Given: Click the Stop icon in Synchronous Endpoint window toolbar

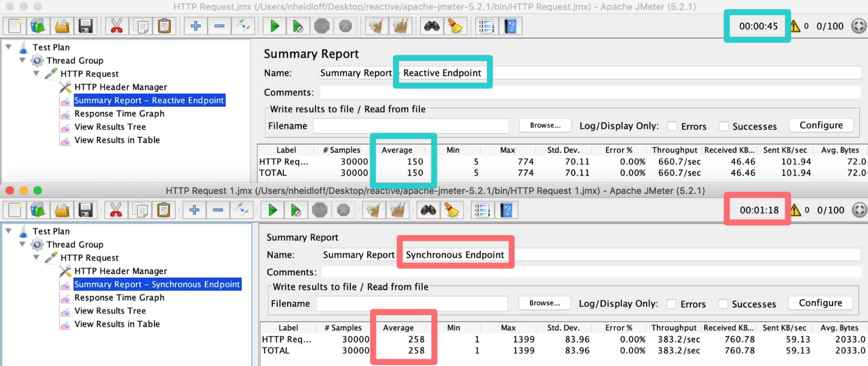Looking at the screenshot, I should [320, 210].
